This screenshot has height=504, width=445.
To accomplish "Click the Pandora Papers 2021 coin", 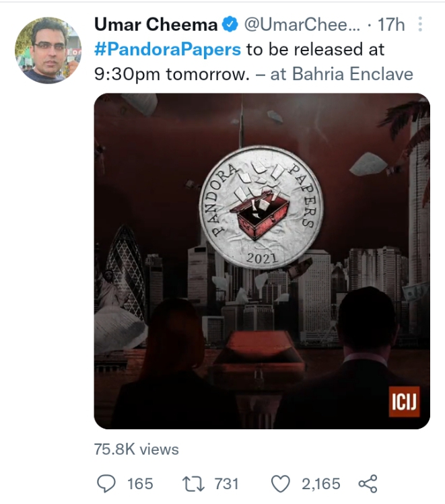I will pos(261,207).
